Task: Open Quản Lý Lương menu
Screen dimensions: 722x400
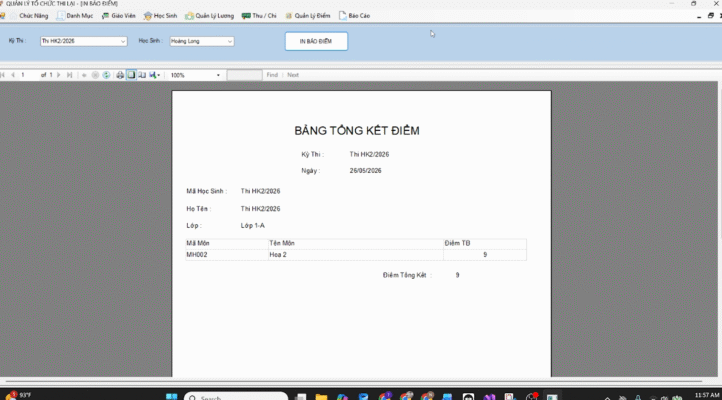Action: pos(210,16)
